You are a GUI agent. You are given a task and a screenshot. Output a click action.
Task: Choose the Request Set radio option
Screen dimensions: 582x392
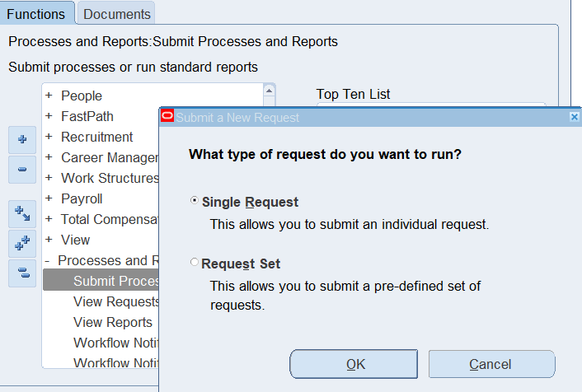[195, 264]
